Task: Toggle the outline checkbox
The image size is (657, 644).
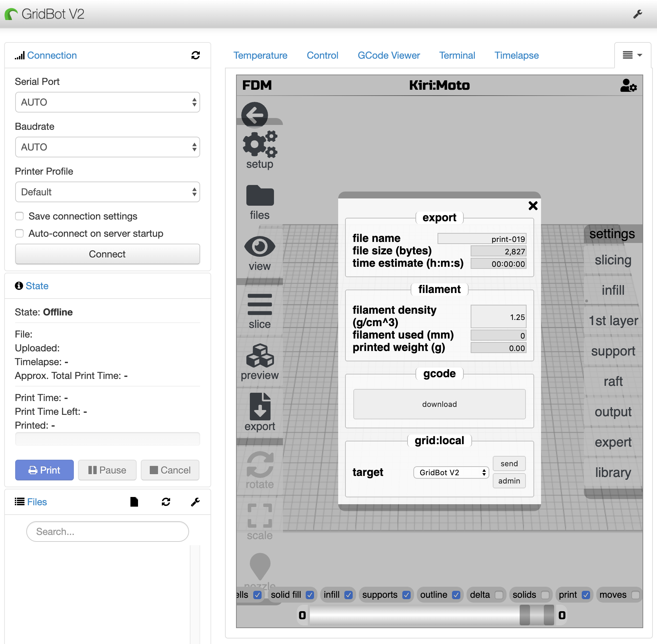Action: (456, 595)
